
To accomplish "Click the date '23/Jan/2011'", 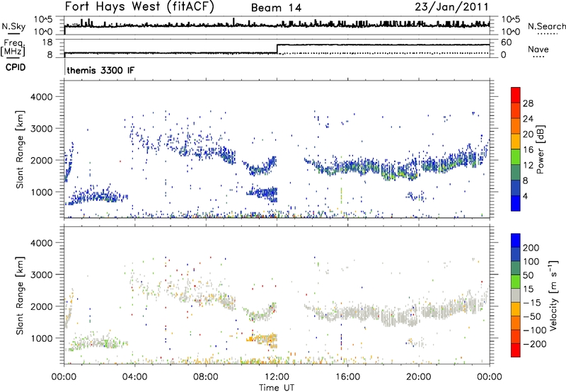I will [x=451, y=6].
